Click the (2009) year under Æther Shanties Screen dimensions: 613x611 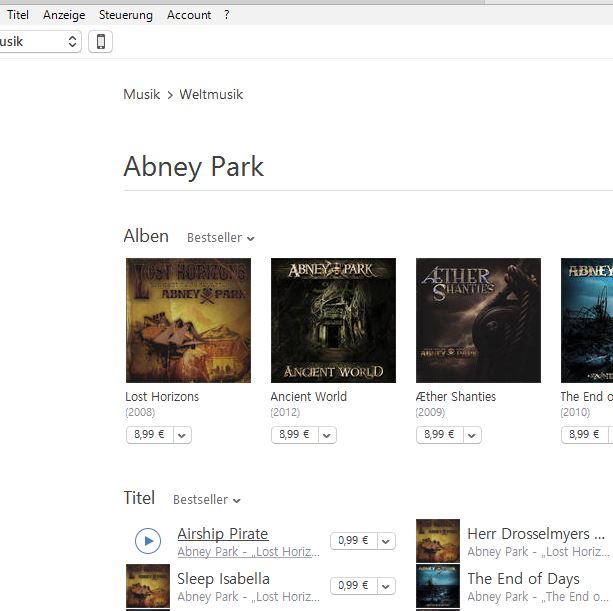(x=430, y=412)
